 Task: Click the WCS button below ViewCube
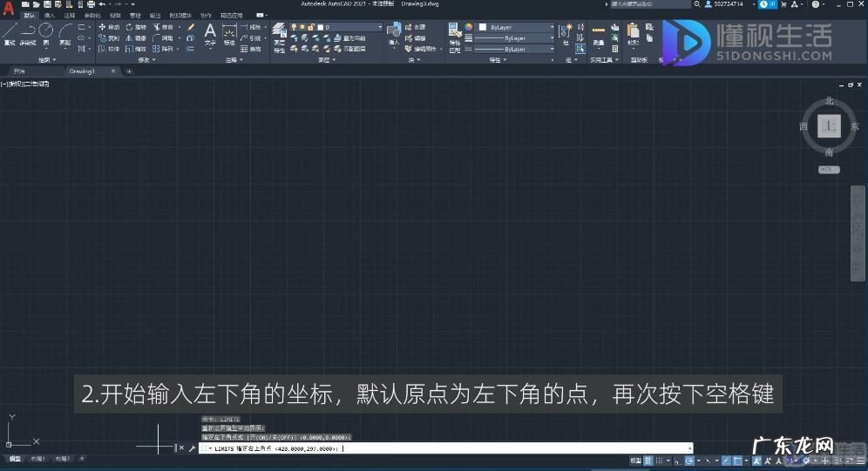pos(829,170)
